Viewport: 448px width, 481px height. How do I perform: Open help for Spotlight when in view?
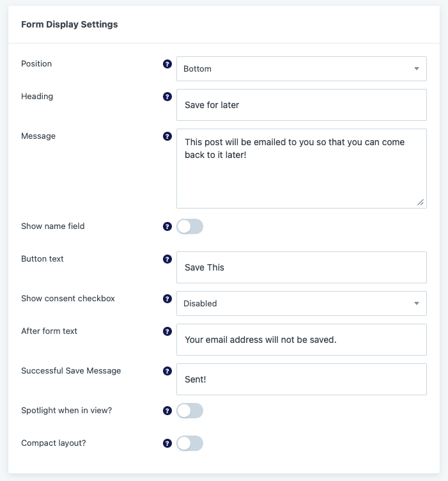[x=167, y=411]
